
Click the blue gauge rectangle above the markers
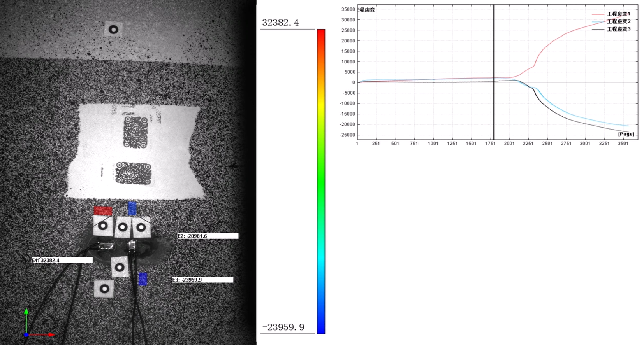(x=132, y=208)
